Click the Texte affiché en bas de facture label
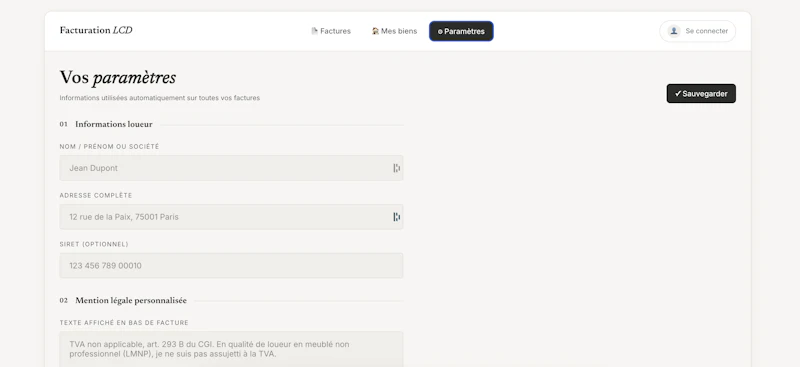 [x=124, y=323]
